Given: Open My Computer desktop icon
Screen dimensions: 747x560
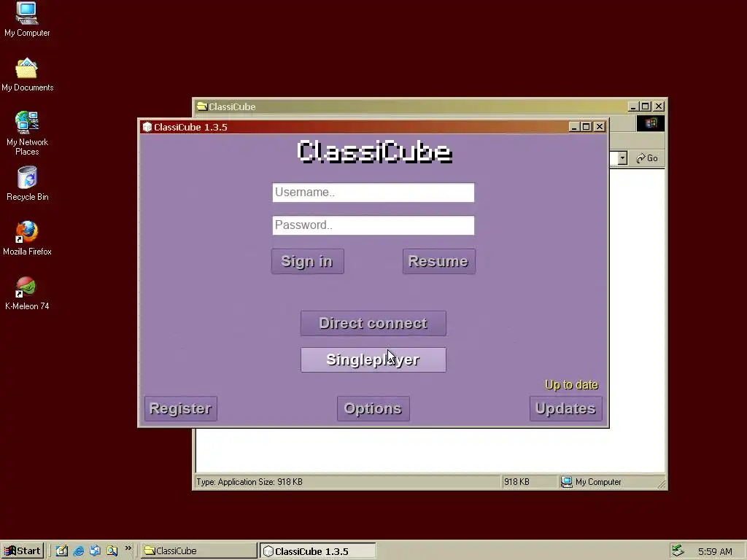Looking at the screenshot, I should tap(27, 20).
